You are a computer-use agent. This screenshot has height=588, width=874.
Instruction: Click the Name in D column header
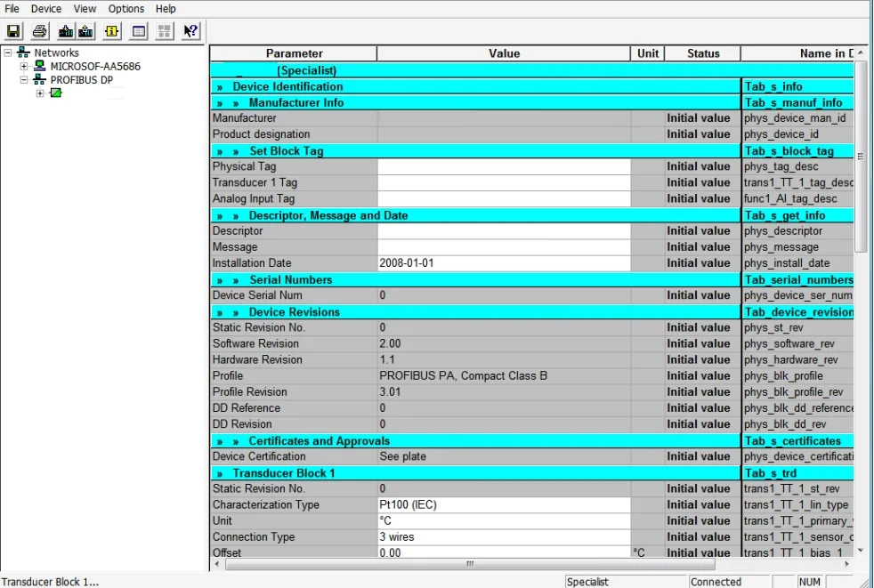(x=797, y=53)
